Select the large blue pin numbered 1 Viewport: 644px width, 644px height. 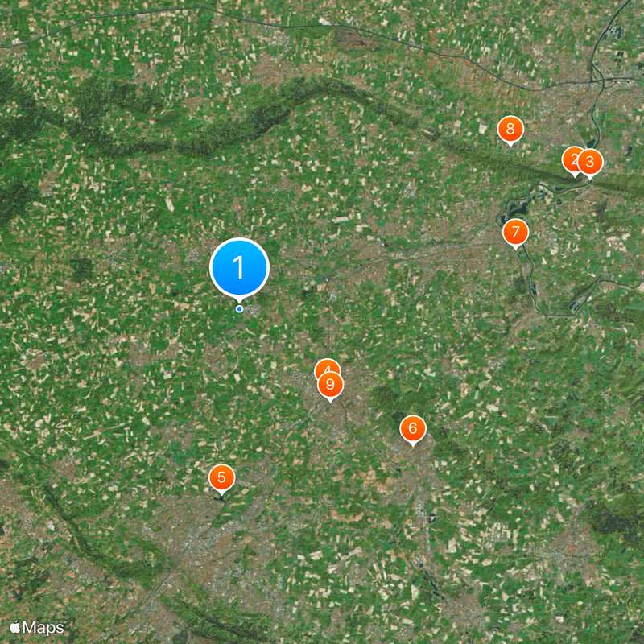point(239,268)
